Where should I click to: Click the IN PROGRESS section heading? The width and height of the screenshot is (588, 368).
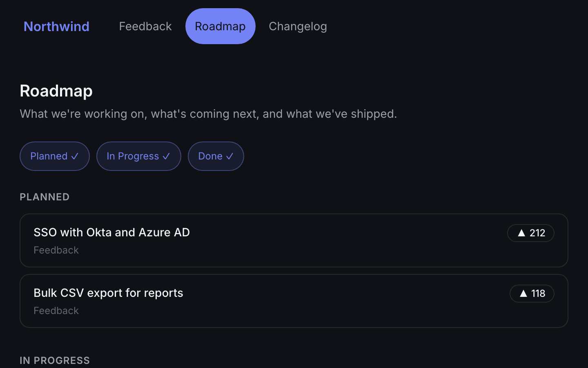tap(55, 361)
